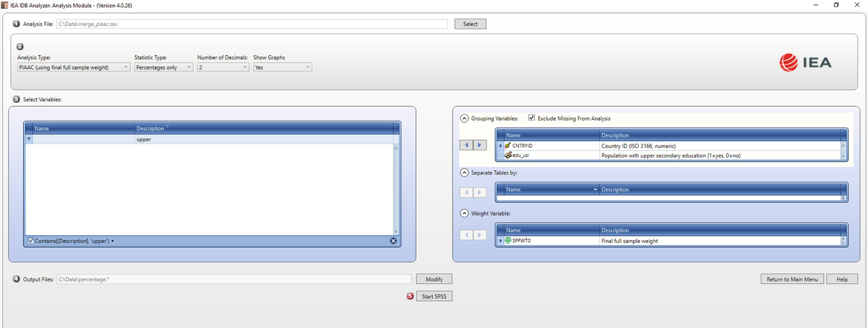Click Description header in Grouping Variables table
The image size is (868, 328).
720,135
